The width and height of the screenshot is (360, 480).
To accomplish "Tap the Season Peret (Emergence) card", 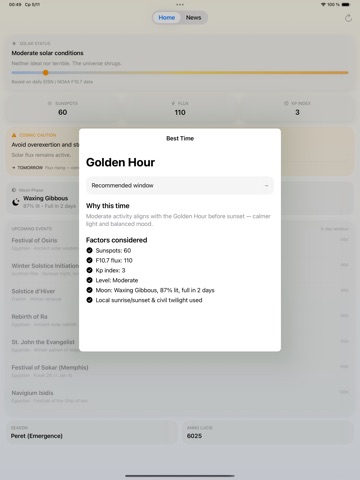I will 92,432.
